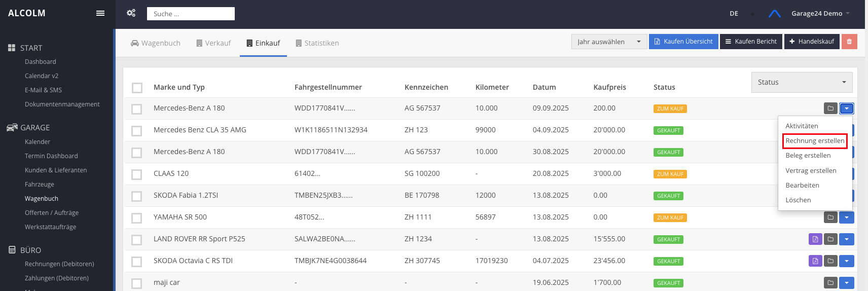Expand the Status filter dropdown
The width and height of the screenshot is (868, 291).
[x=802, y=82]
